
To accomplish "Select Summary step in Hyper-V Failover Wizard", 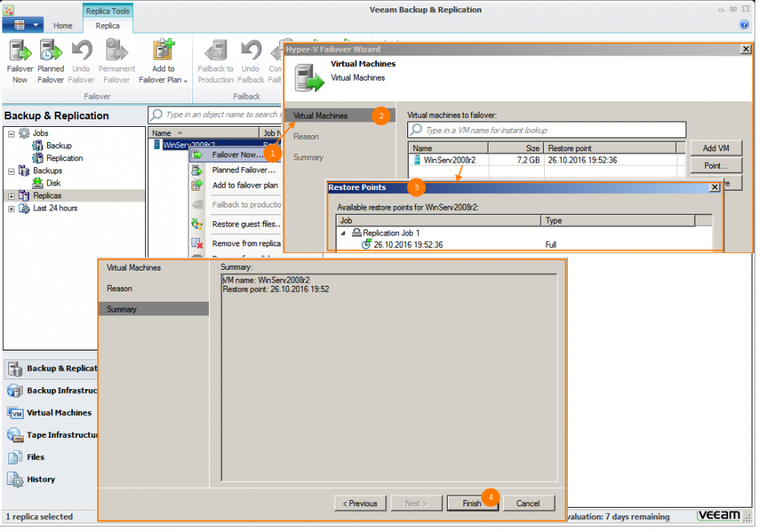I will click(308, 157).
